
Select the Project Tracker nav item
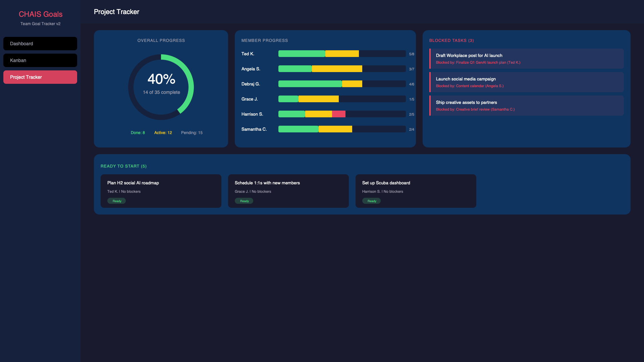tap(40, 77)
